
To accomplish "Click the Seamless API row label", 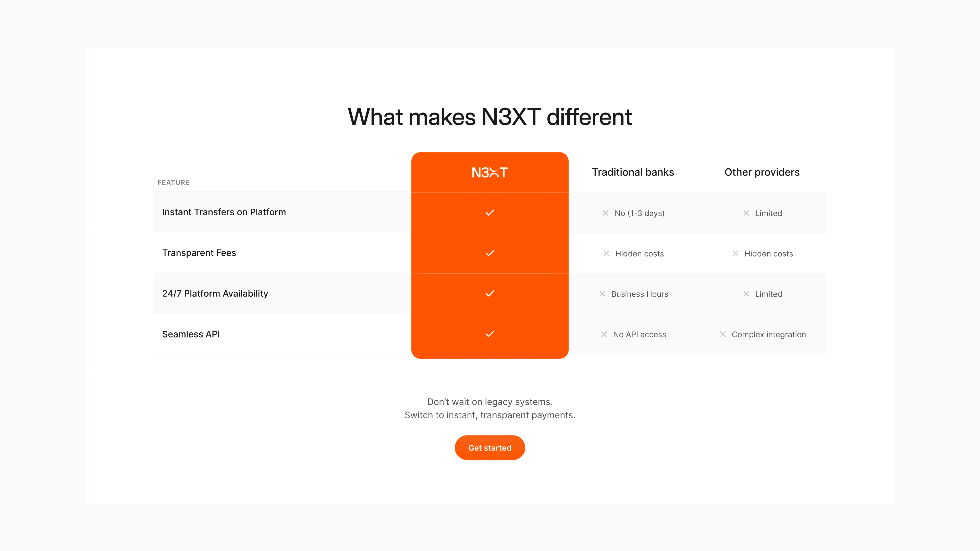I will point(191,334).
